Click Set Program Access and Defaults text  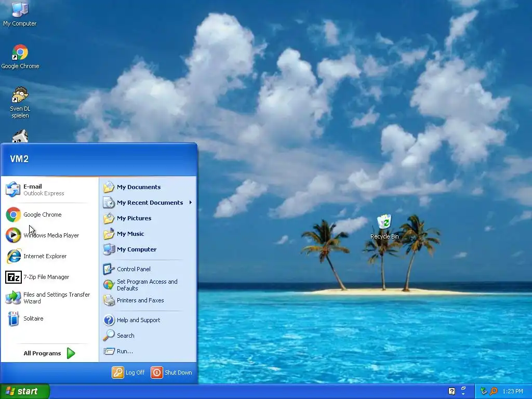(x=147, y=285)
